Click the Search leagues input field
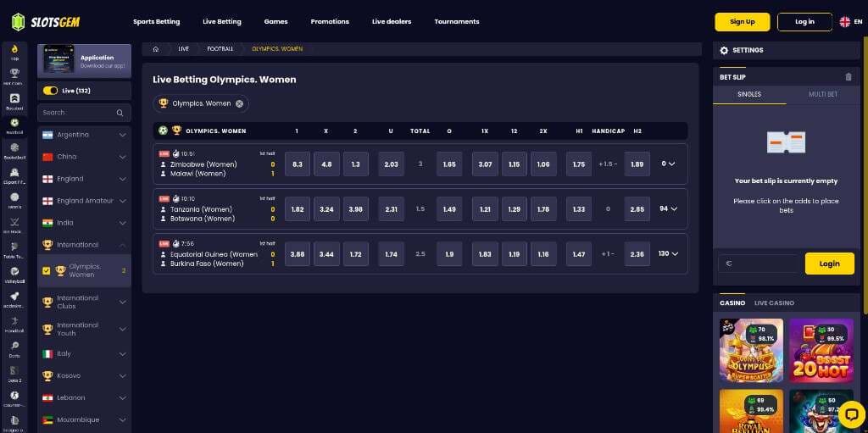Image resolution: width=868 pixels, height=433 pixels. coord(84,113)
